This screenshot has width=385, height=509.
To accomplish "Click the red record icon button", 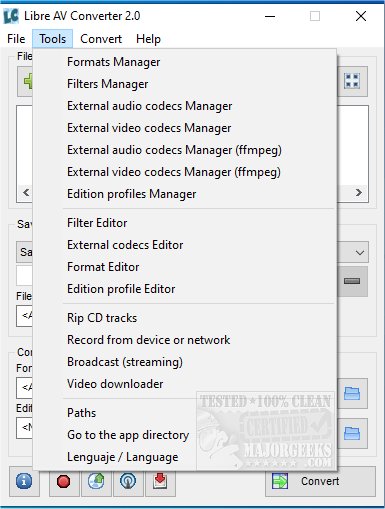I will click(x=64, y=482).
